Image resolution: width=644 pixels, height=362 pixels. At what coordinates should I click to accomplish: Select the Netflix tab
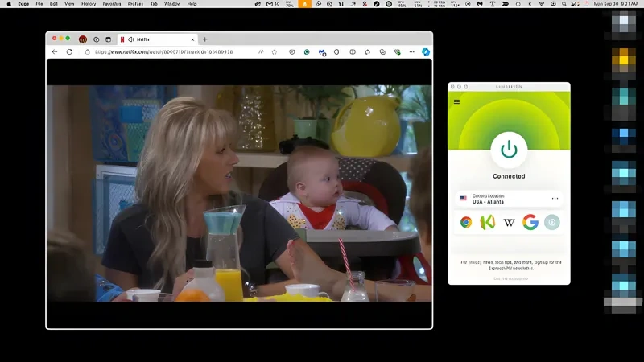(157, 39)
